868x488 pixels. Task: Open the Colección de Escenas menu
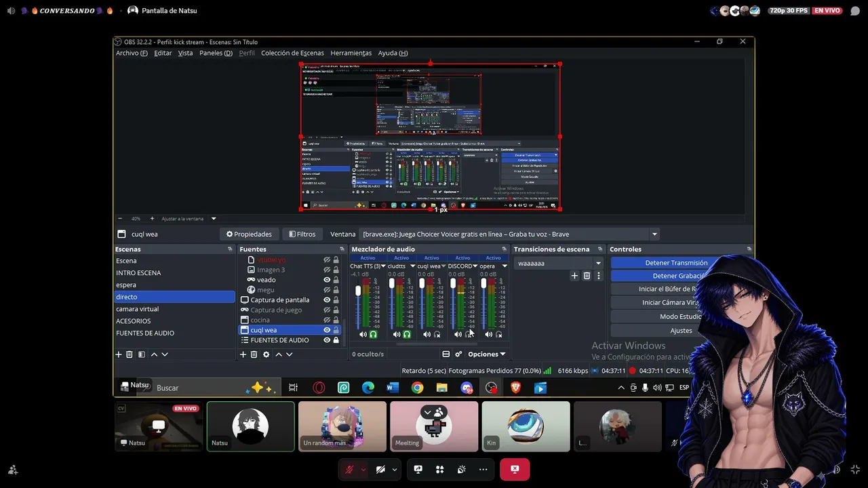click(x=292, y=53)
